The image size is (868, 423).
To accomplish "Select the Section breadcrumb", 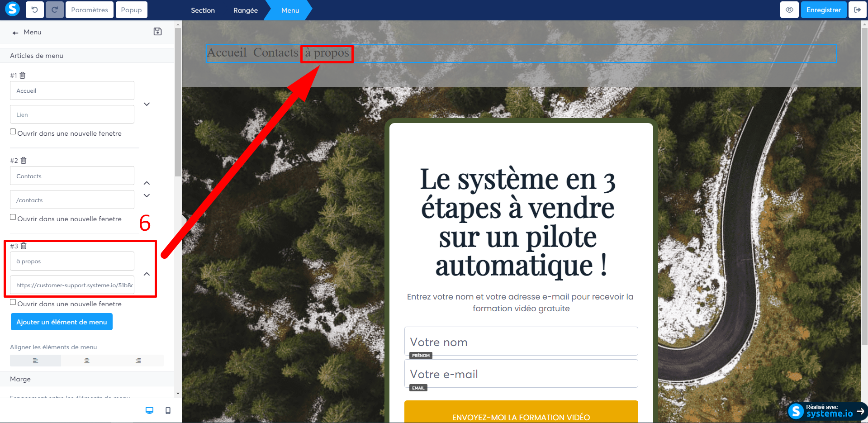I will (203, 10).
